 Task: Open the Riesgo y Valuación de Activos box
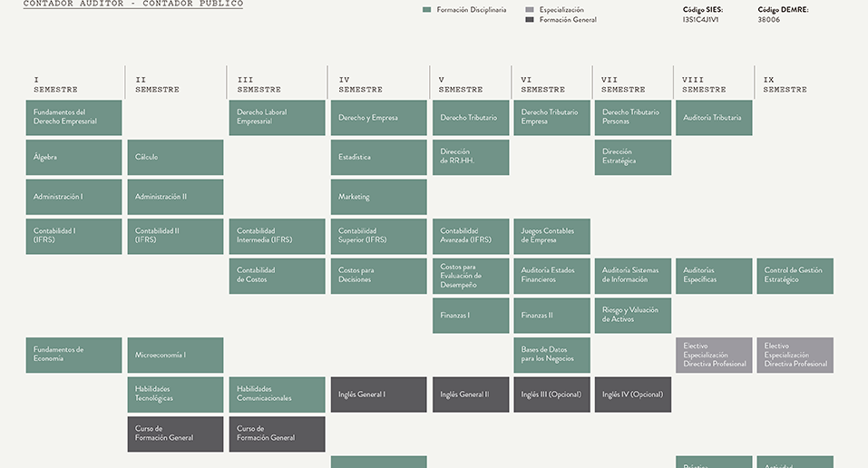click(x=633, y=315)
